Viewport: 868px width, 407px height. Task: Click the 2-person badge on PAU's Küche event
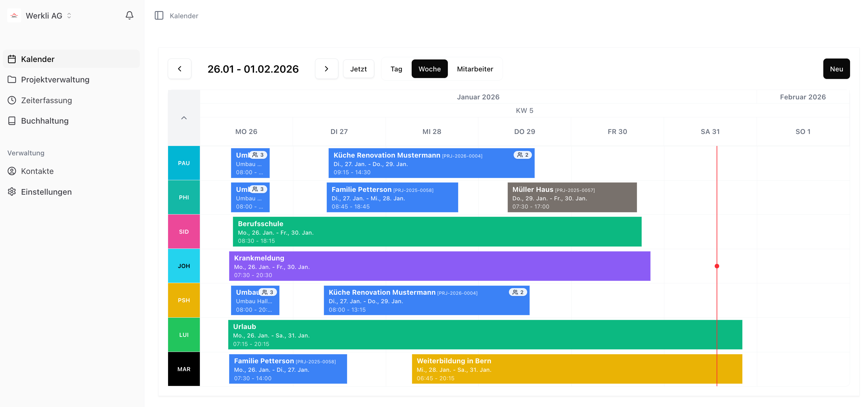523,155
